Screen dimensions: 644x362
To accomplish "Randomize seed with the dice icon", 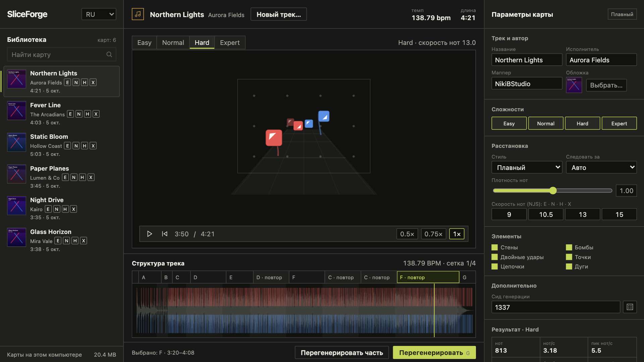I will click(x=630, y=307).
